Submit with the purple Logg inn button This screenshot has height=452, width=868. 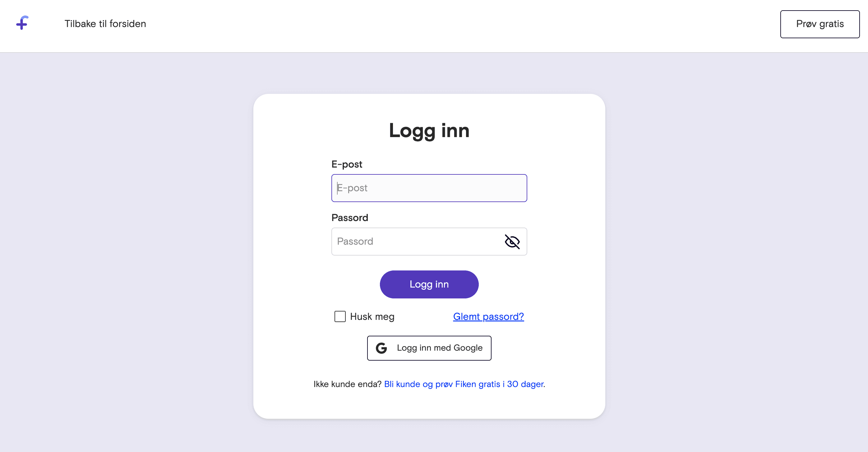point(429,284)
